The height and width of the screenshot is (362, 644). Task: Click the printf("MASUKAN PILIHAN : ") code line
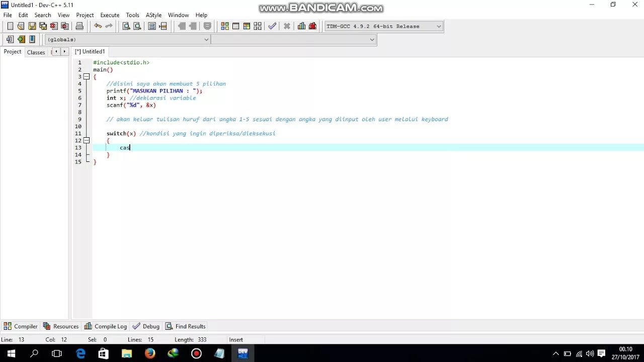pyautogui.click(x=154, y=91)
